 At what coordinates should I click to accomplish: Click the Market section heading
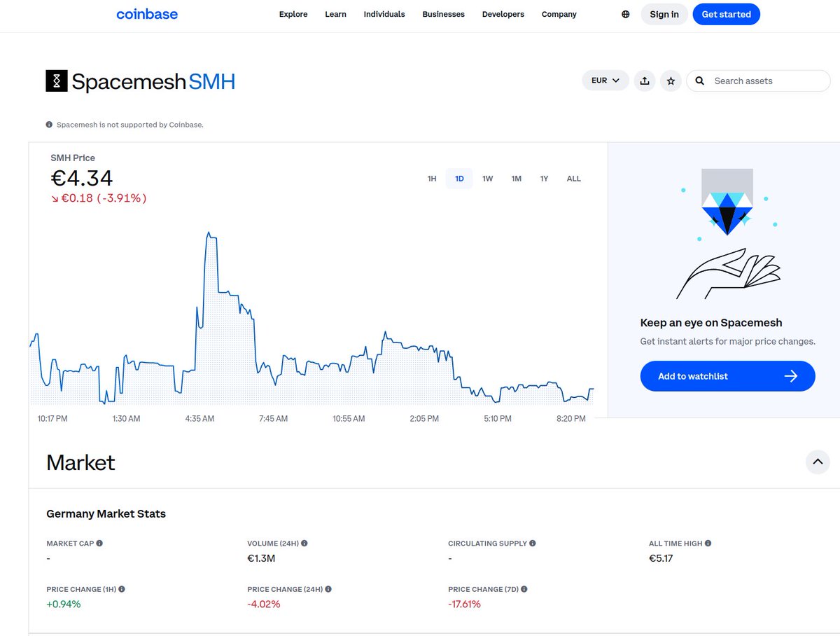point(80,463)
